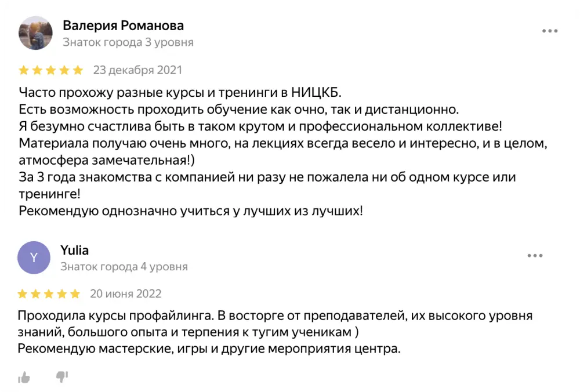580x392 pixels.
Task: Open Валерия Романова's profile photo
Action: (37, 33)
